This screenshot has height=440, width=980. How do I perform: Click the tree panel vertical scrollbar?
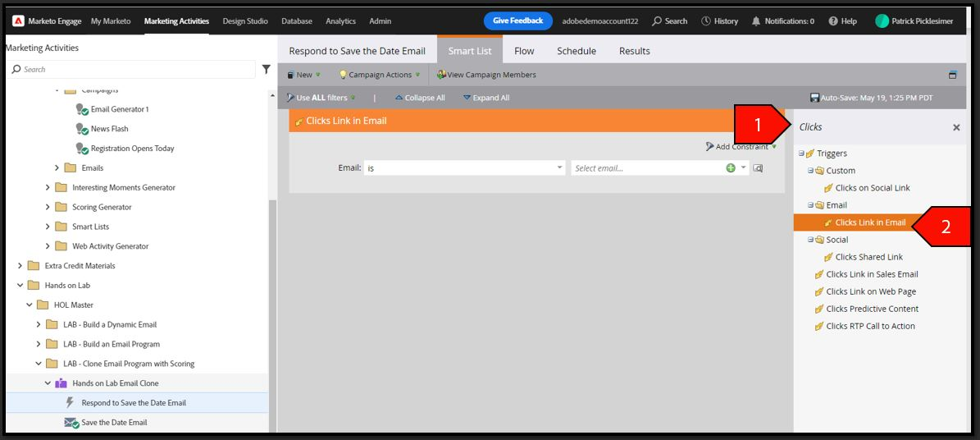[271, 316]
